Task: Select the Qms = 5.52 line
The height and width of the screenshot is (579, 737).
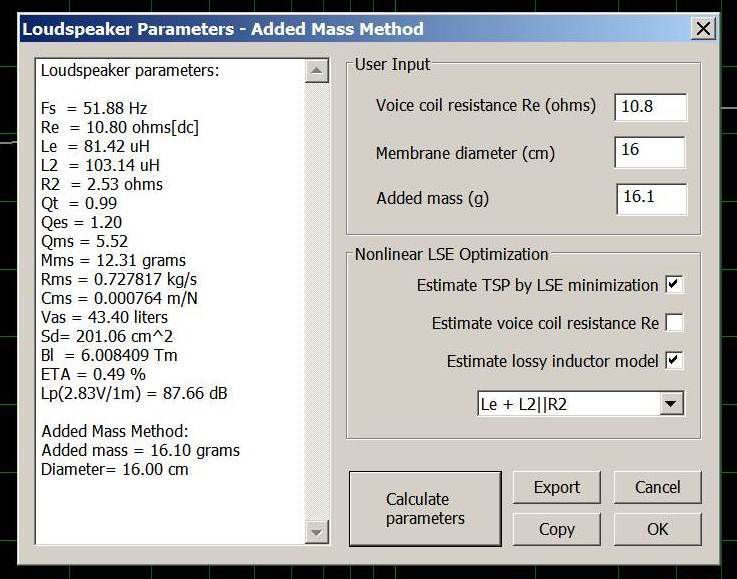Action: (x=85, y=241)
